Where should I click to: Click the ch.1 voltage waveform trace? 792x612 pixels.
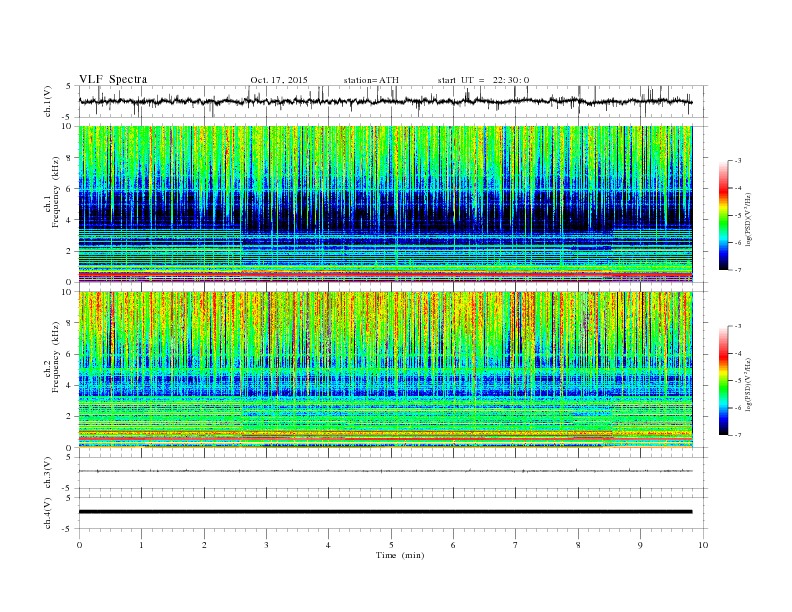point(385,101)
